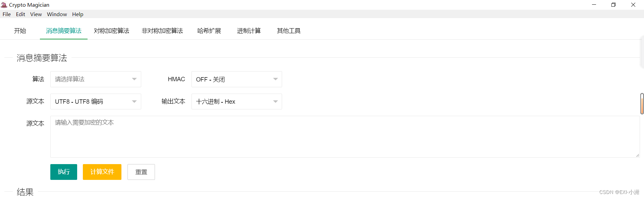
Task: Open the 其他工具 tab
Action: pyautogui.click(x=289, y=31)
